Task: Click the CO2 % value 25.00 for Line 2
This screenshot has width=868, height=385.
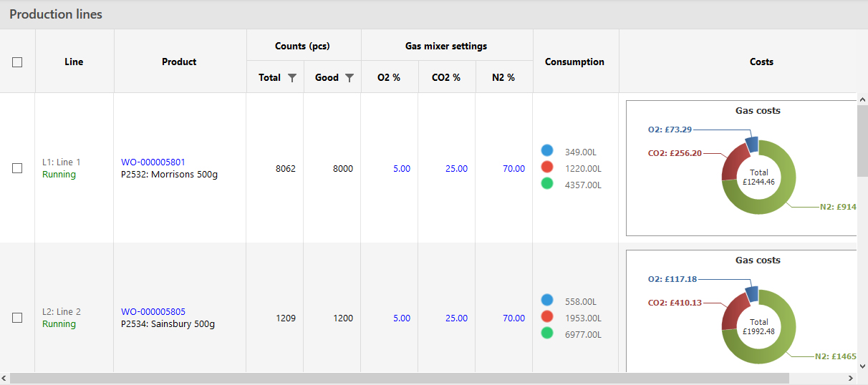Action: point(456,318)
